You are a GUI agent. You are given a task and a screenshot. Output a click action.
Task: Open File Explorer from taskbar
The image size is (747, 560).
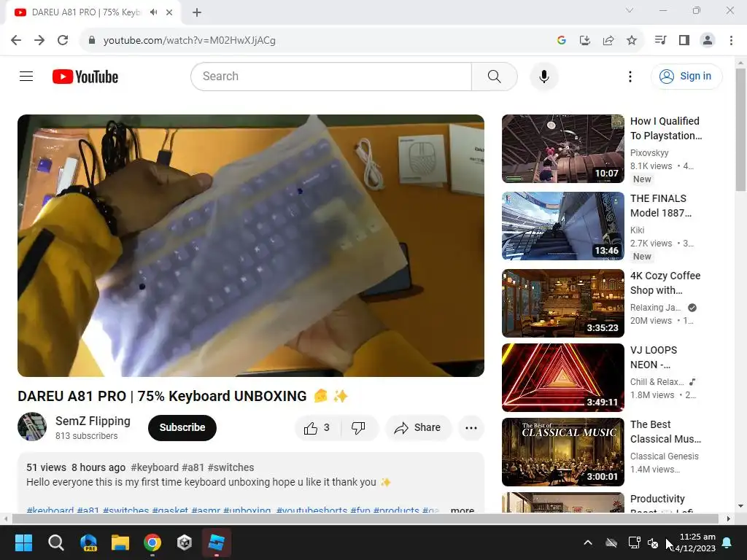point(120,542)
